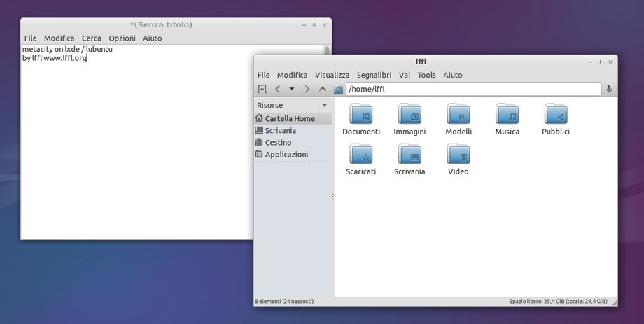
Task: Click the /home/lffl path field
Action: 474,89
